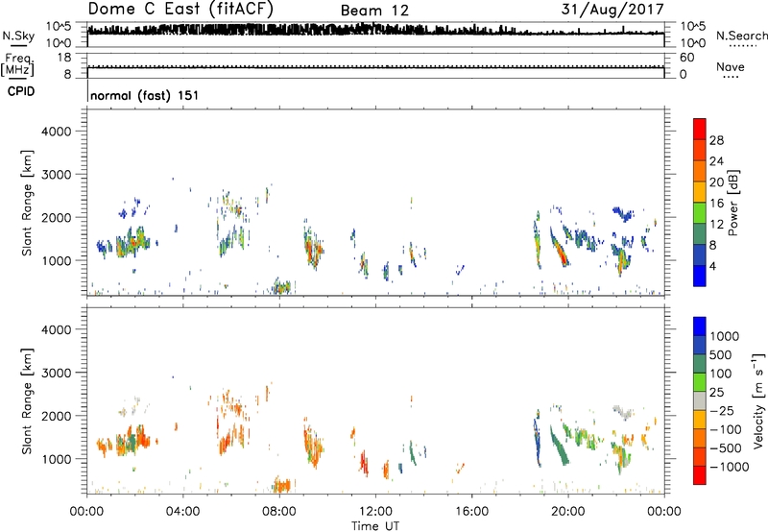Image resolution: width=768 pixels, height=532 pixels.
Task: Click the '12' label on power colorbar
Action: 716,225
